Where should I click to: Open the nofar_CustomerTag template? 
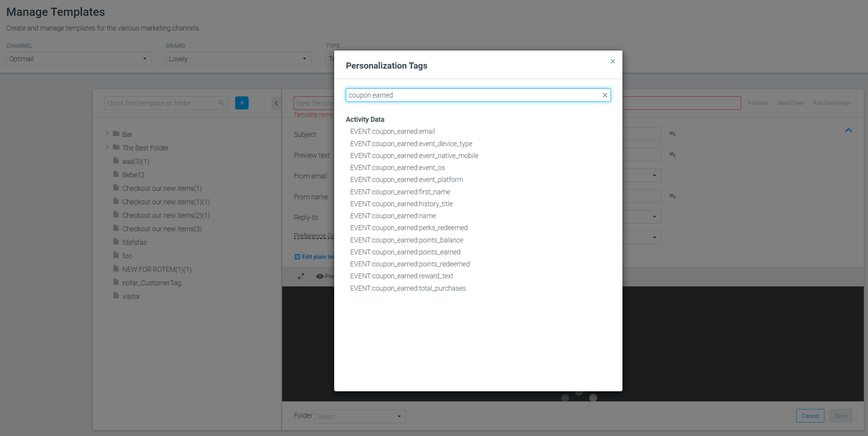151,283
